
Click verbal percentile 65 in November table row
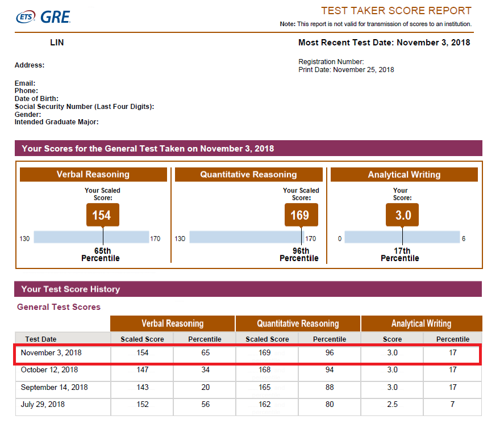click(205, 352)
